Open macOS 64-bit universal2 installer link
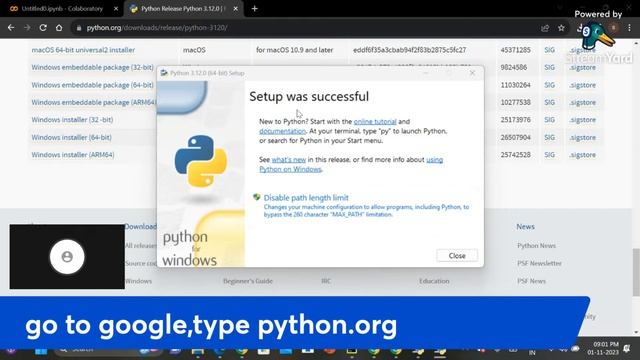The image size is (640, 360). pyautogui.click(x=83, y=50)
